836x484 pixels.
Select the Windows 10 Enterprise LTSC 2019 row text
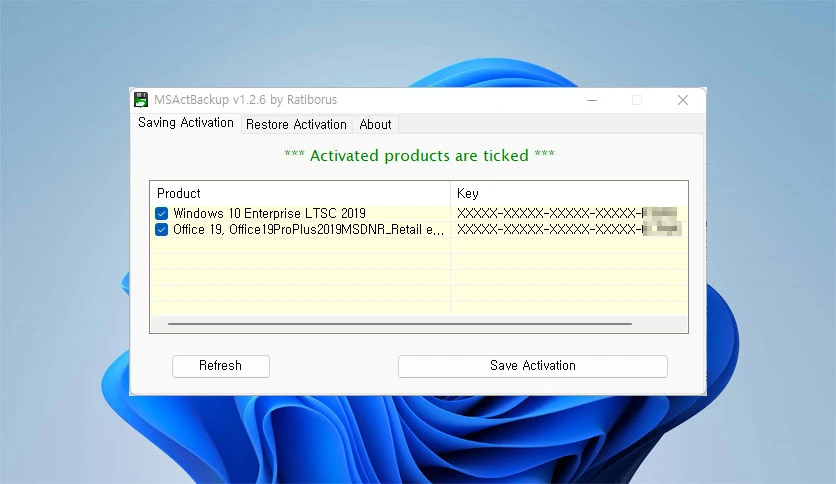269,214
